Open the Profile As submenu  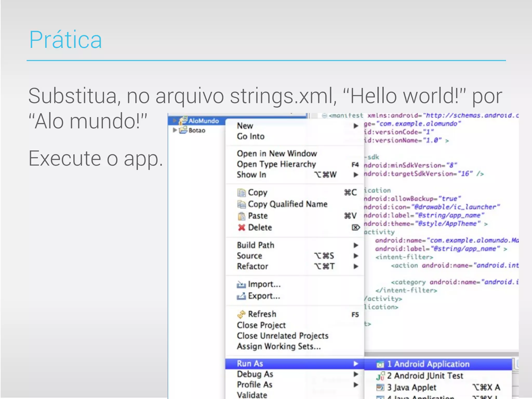295,385
